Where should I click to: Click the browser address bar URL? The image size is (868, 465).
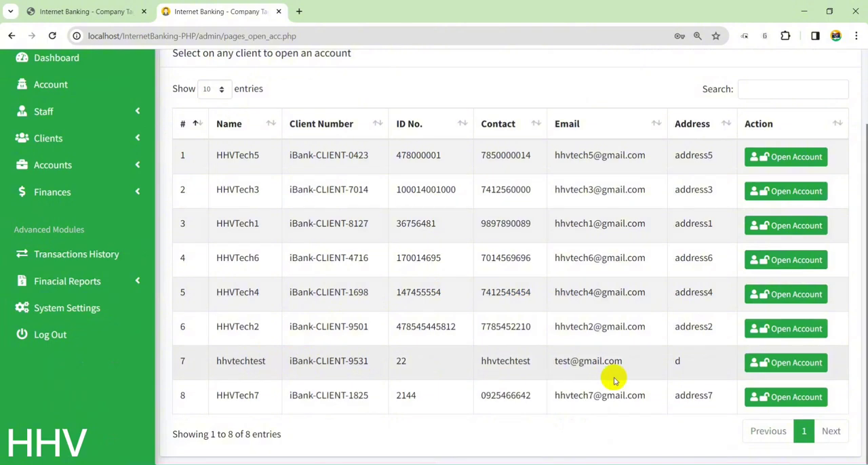[x=192, y=36]
